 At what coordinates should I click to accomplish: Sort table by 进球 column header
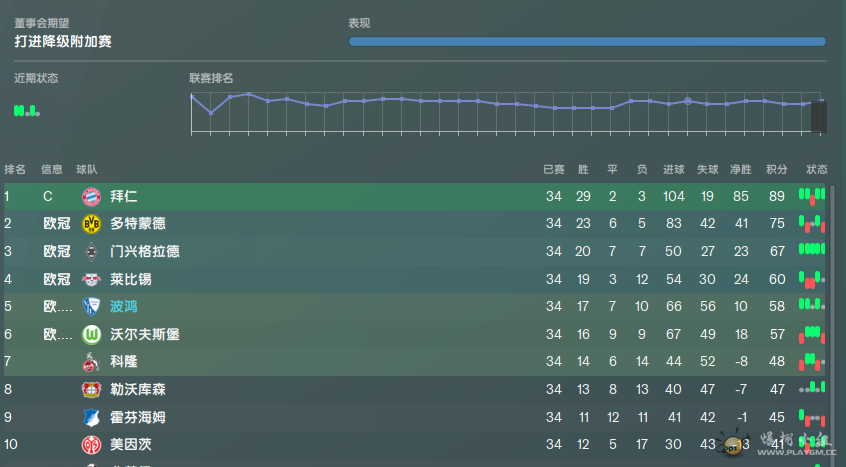673,170
